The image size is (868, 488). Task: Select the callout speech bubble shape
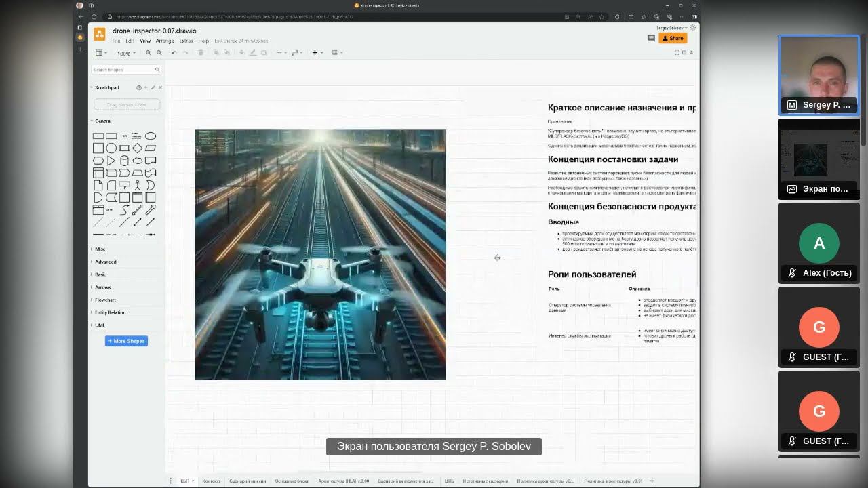click(124, 185)
